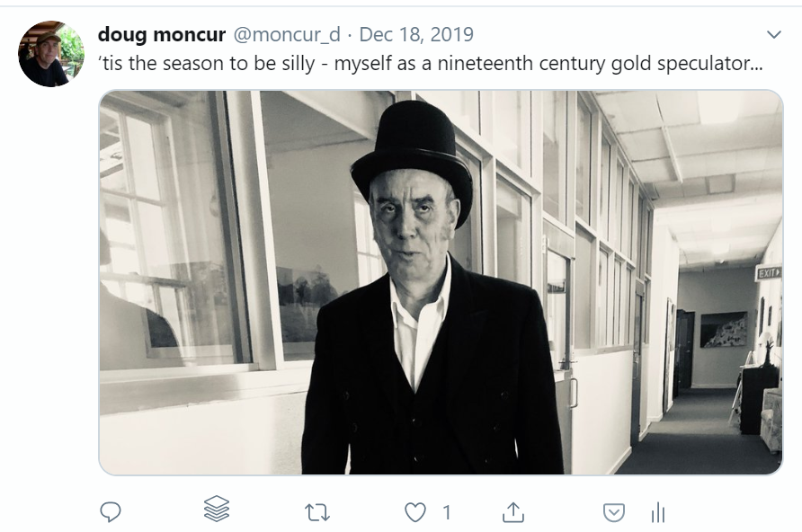Click the share tweet upload icon
The width and height of the screenshot is (802, 532).
click(x=512, y=512)
